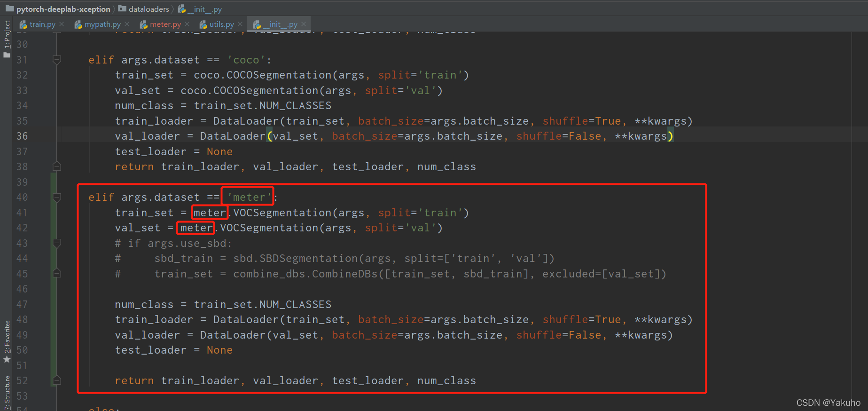
Task: Click the project folder icon in breadcrumb
Action: [9, 8]
